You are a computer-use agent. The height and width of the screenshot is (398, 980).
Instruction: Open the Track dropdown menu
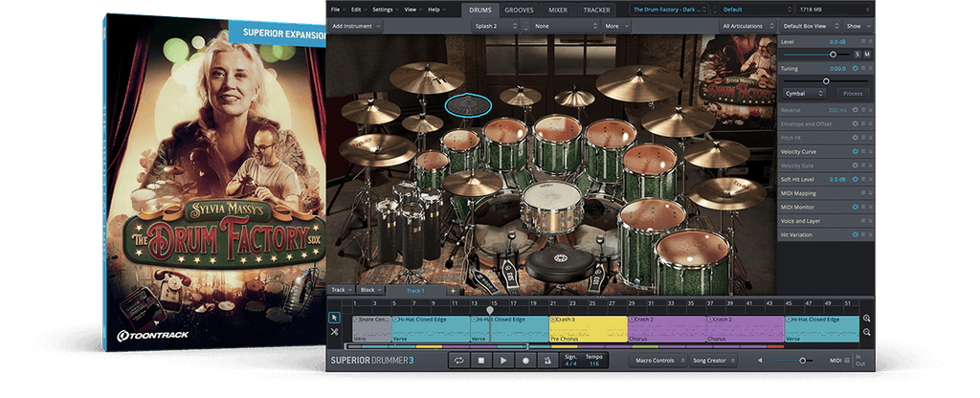point(342,290)
